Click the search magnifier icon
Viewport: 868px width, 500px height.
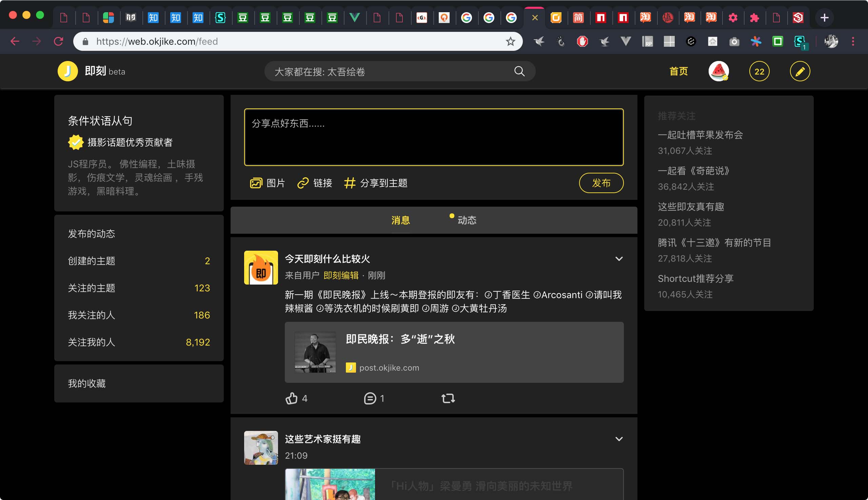pos(519,71)
